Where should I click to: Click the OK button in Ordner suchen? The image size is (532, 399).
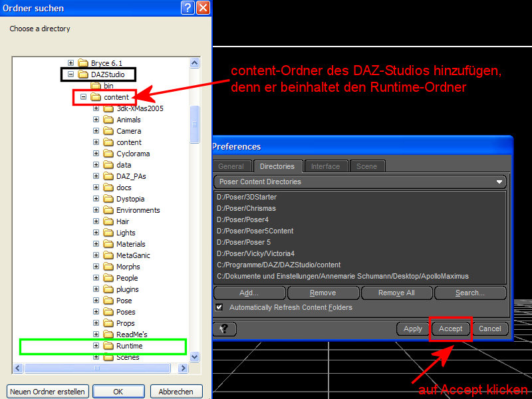tap(118, 392)
